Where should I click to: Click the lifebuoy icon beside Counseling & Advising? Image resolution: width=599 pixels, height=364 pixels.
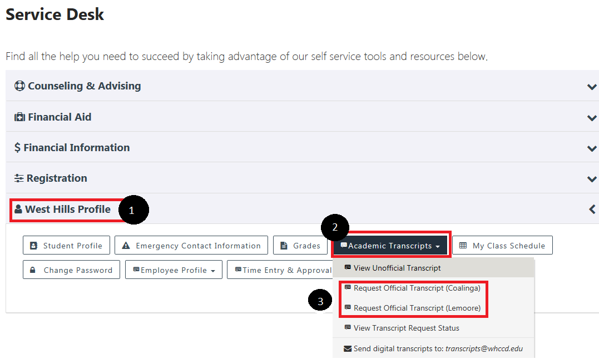(19, 86)
